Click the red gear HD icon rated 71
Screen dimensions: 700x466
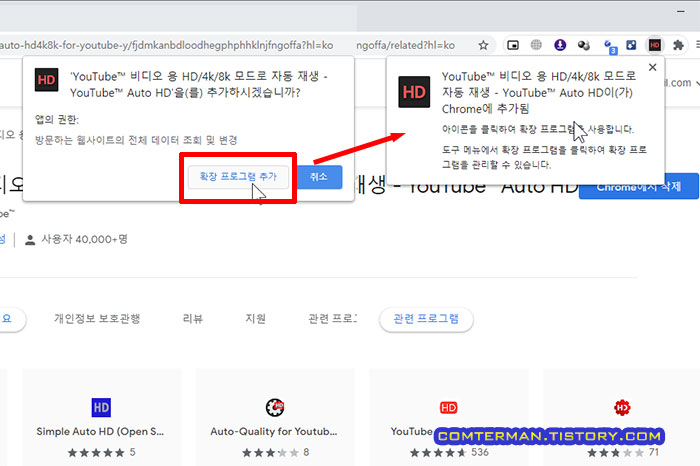click(x=622, y=408)
